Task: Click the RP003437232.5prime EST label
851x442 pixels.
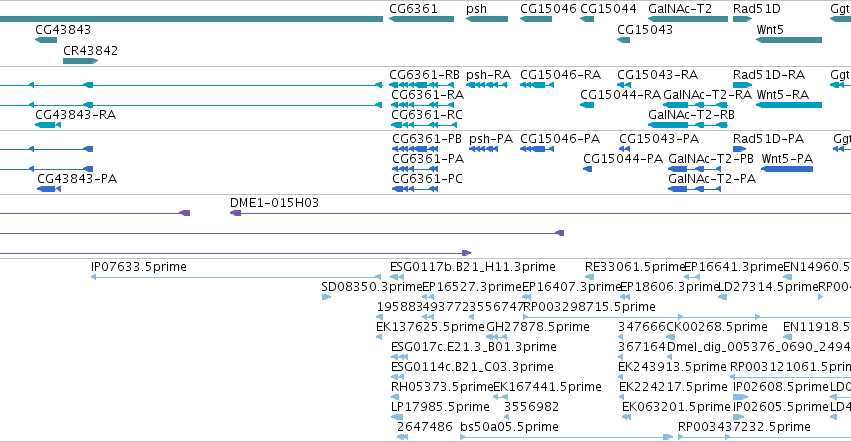Action: pyautogui.click(x=744, y=427)
